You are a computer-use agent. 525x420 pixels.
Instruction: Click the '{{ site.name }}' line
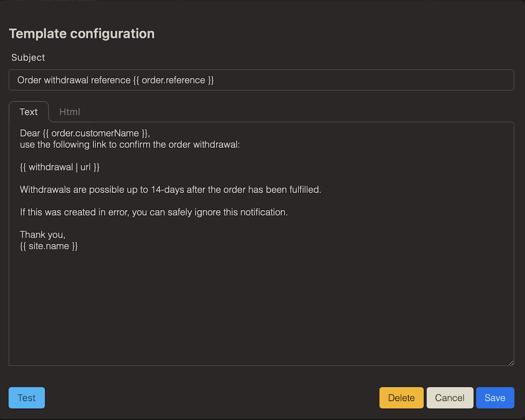coord(49,246)
